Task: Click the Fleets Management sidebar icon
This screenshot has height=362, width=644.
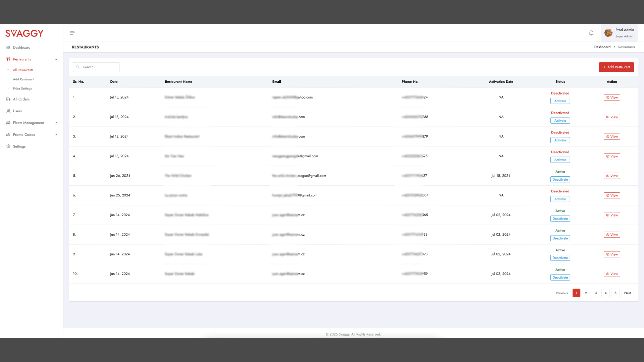Action: [x=8, y=123]
